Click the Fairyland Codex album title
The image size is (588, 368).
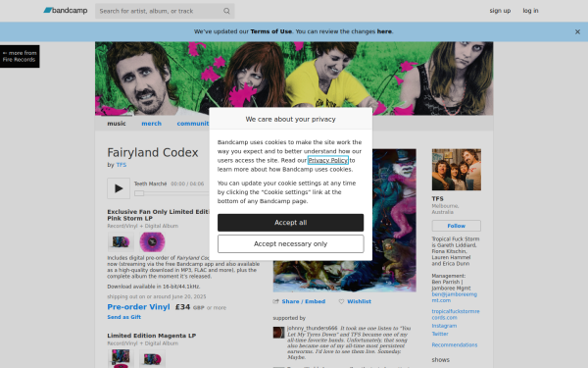click(x=153, y=152)
